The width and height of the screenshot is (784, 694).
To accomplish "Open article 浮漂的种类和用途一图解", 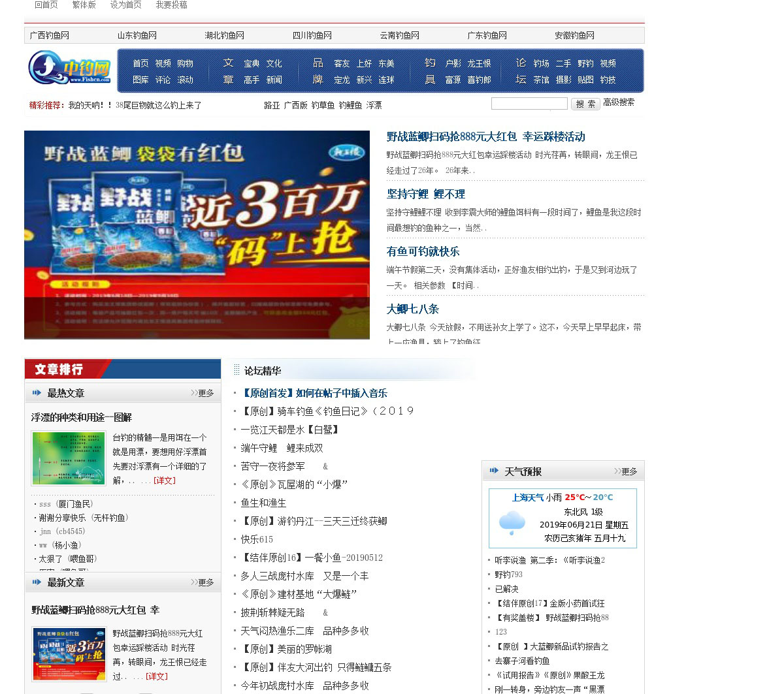I will (x=81, y=417).
